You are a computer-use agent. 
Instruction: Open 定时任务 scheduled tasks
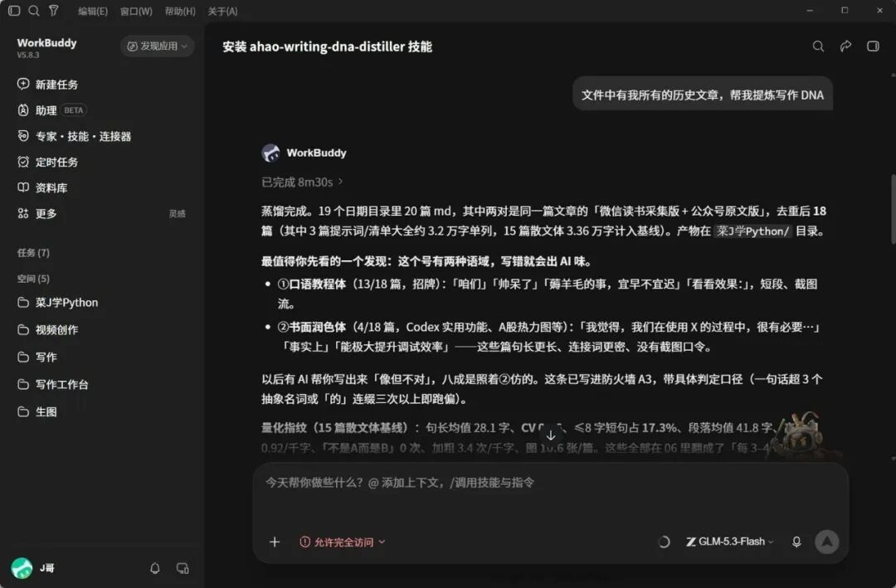click(47, 162)
